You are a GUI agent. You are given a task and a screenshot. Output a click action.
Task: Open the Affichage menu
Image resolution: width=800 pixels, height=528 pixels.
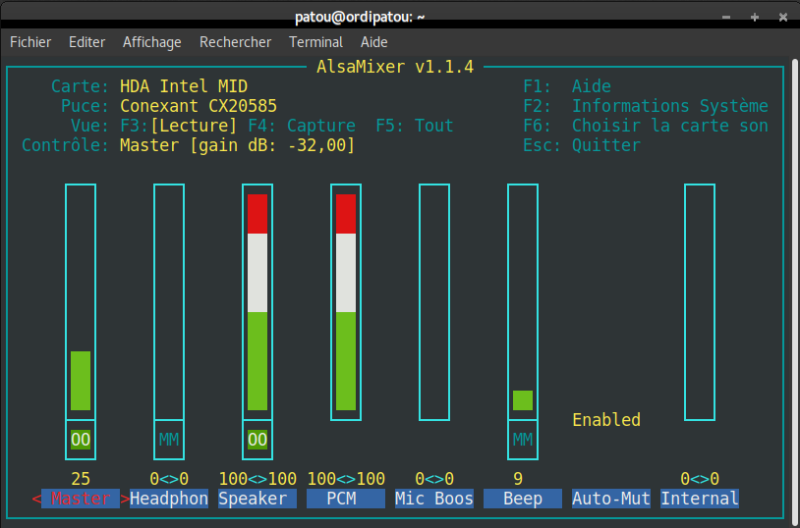click(x=152, y=42)
